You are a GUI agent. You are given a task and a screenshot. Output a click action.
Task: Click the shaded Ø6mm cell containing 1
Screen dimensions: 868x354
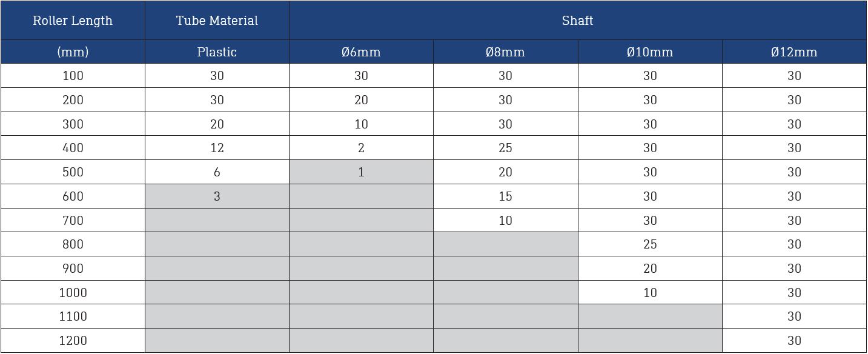click(x=361, y=172)
